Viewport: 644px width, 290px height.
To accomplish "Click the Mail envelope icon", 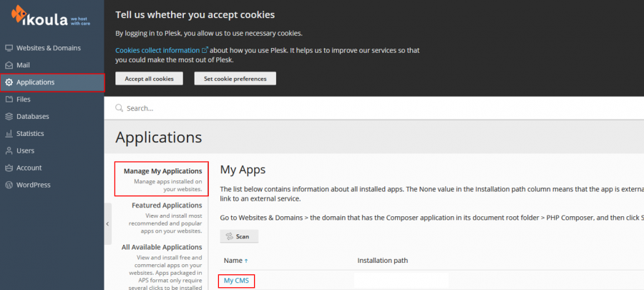I will pos(9,65).
